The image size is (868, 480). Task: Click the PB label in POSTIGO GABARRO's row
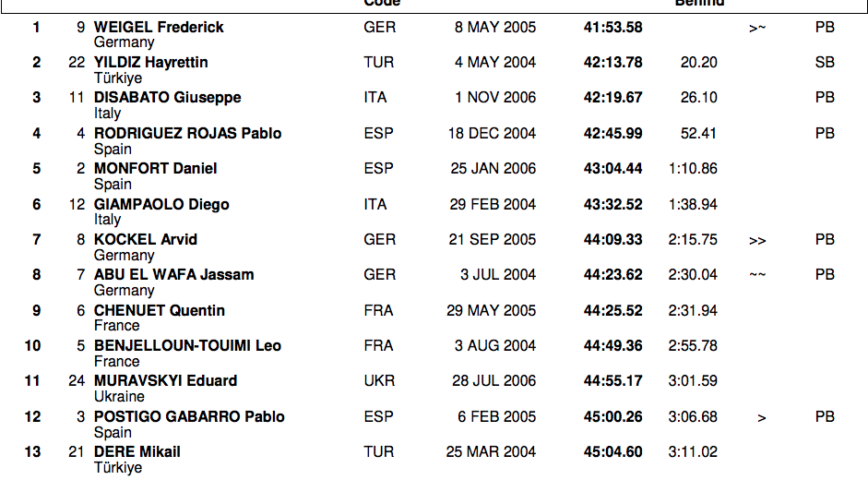[825, 417]
